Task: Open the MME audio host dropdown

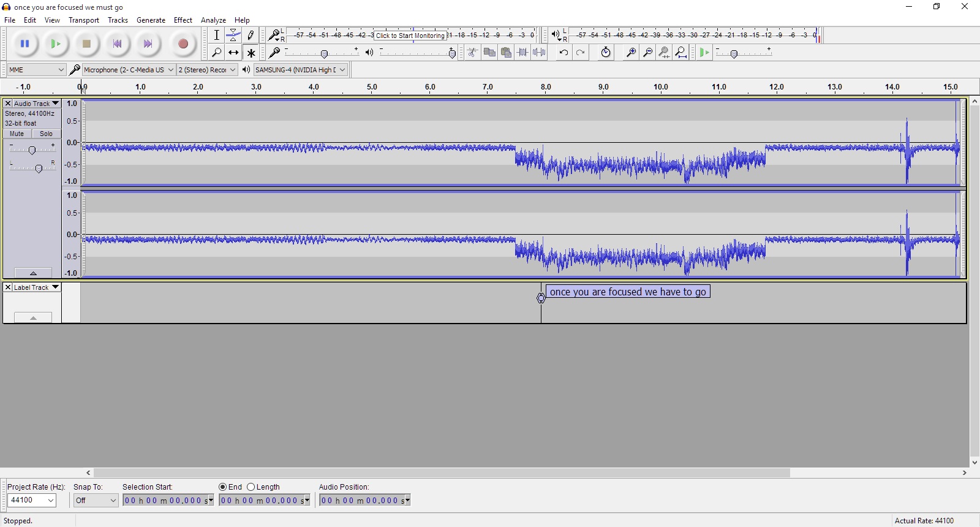Action: [36, 70]
